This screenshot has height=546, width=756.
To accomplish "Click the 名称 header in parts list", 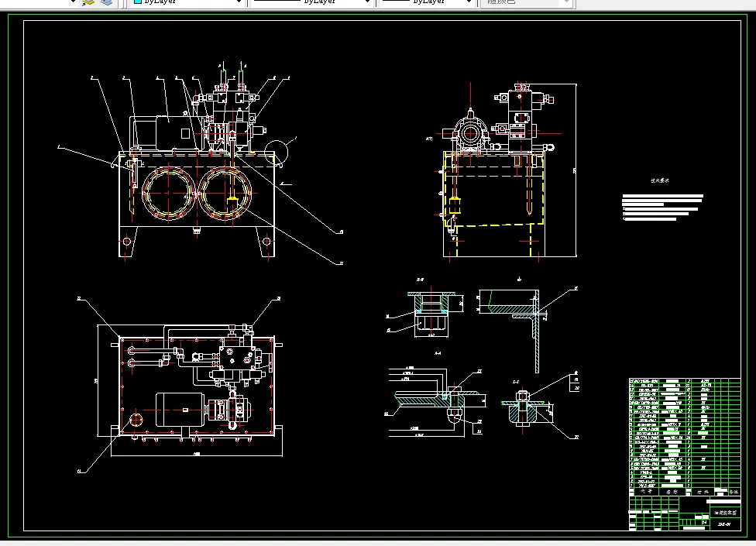I will point(672,492).
